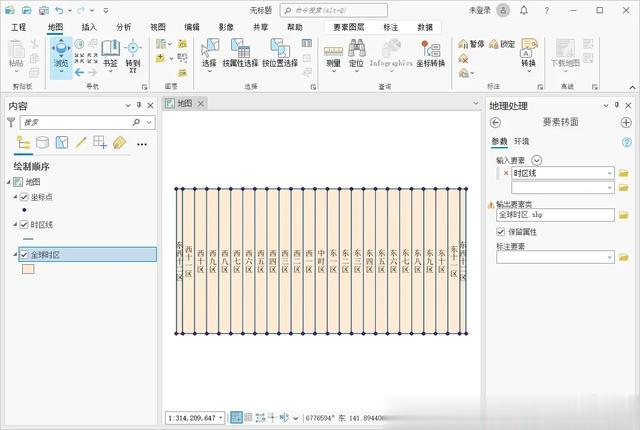This screenshot has width=640, height=430.
Task: Switch to the 插入 ribbon tab
Action: (x=89, y=27)
